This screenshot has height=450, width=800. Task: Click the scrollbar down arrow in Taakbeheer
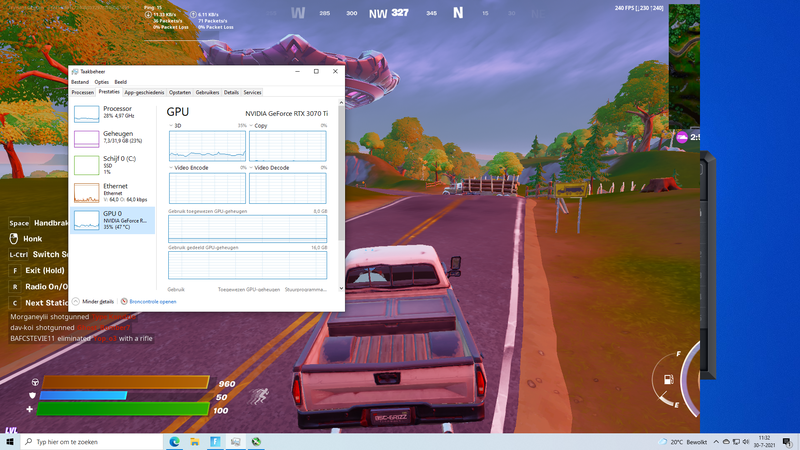click(x=341, y=288)
